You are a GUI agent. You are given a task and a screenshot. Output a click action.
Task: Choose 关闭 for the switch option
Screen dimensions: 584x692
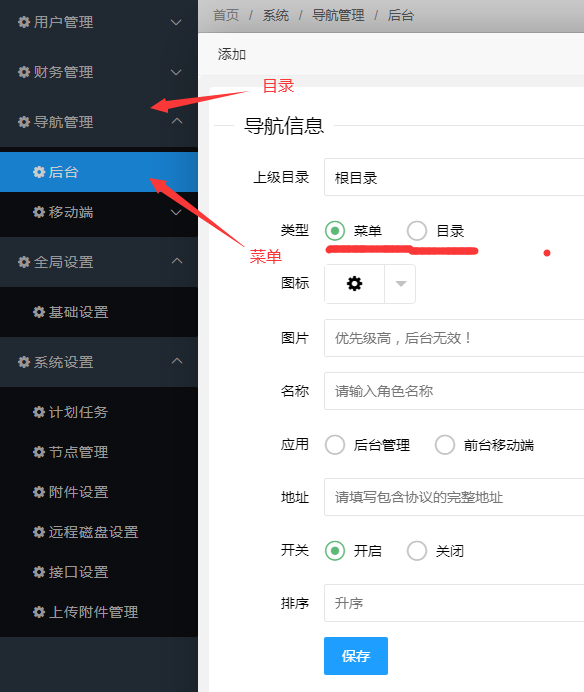click(x=417, y=550)
